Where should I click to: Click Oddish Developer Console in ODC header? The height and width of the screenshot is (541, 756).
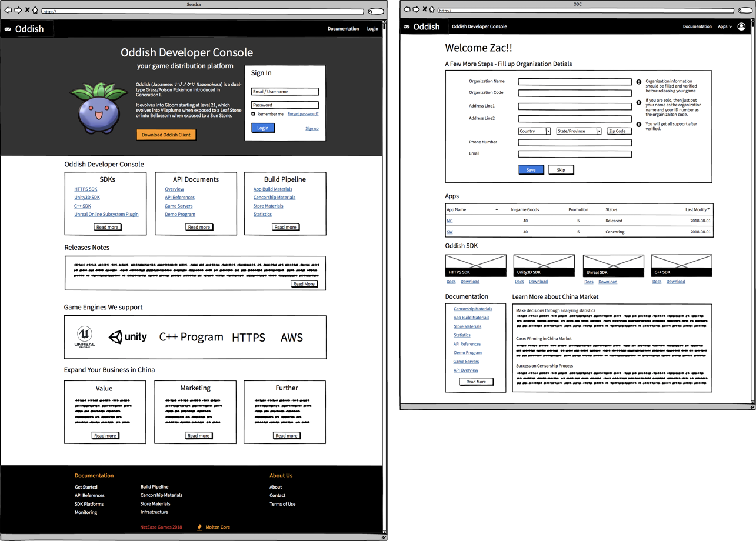[479, 26]
